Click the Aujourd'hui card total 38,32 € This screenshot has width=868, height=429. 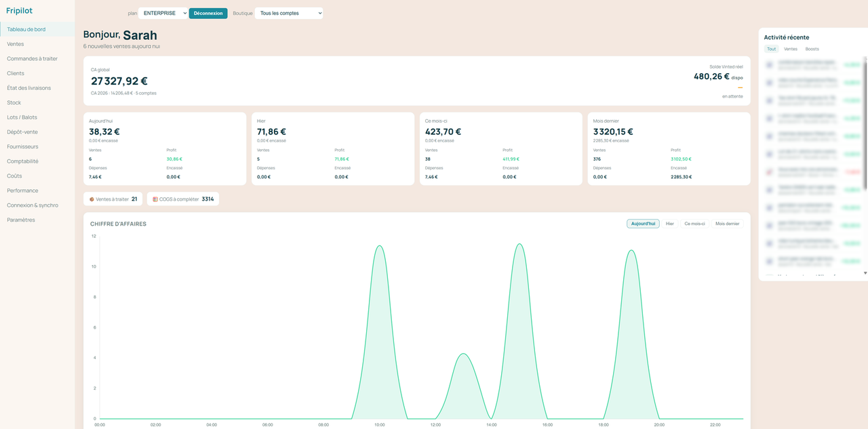[104, 131]
